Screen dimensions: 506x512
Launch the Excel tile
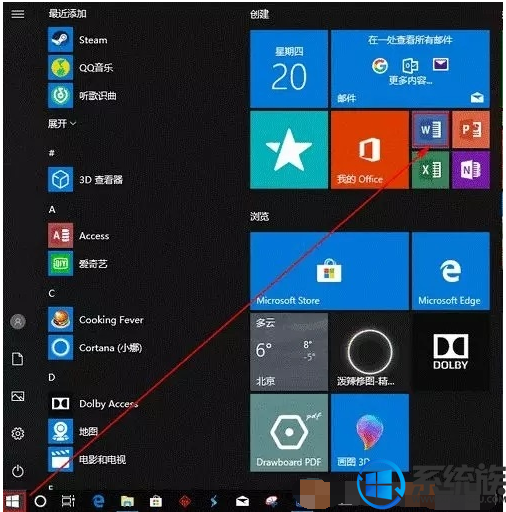coord(430,170)
